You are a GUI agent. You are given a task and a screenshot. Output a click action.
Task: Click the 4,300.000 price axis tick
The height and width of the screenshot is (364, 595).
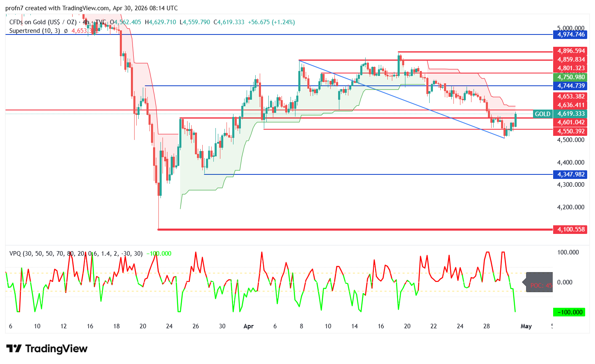click(x=571, y=185)
